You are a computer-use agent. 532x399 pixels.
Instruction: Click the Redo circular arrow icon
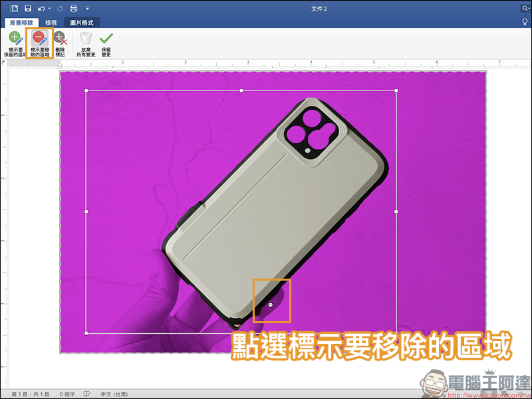click(x=60, y=9)
